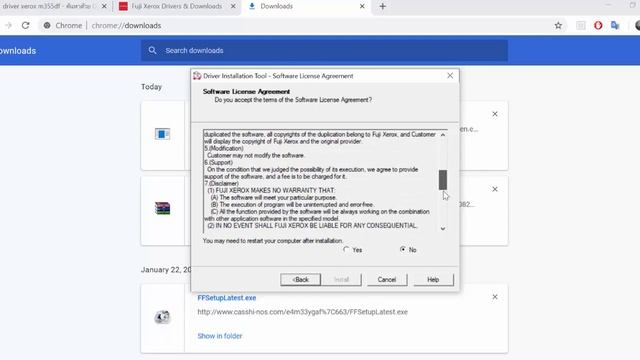
Task: Click the FFSetupLatest.exe file icon
Action: click(162, 317)
